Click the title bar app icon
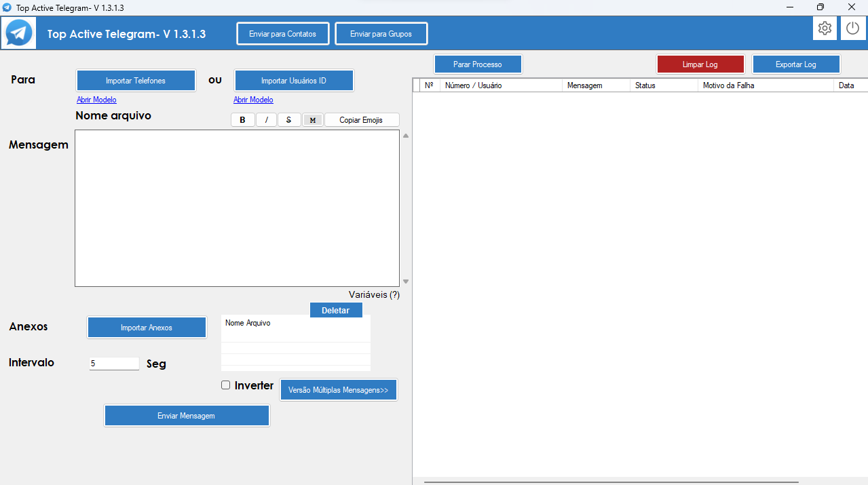This screenshot has width=868, height=485. pos(7,7)
